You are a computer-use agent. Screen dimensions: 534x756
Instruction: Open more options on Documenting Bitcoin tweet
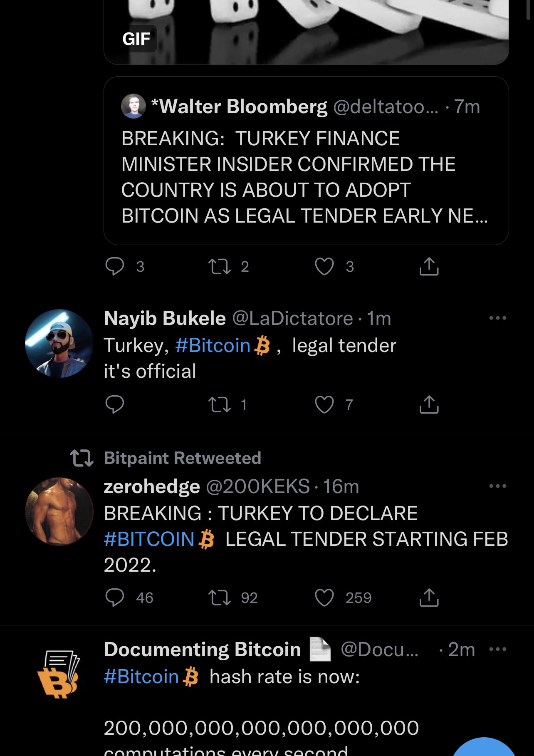498,649
